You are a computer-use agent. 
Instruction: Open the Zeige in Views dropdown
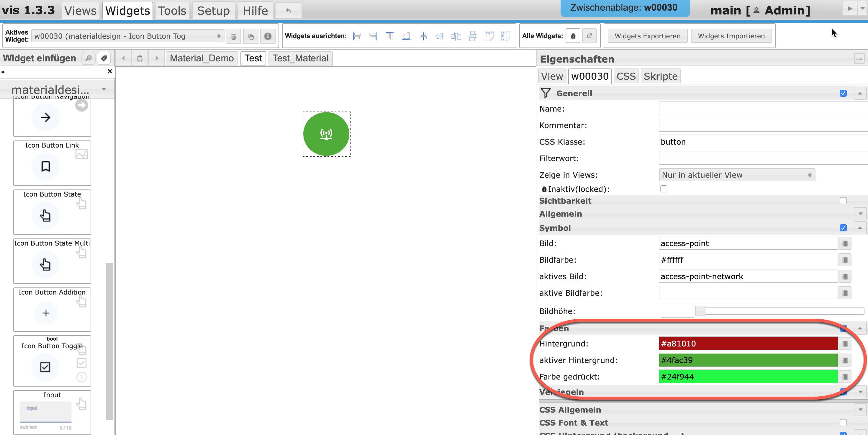[x=737, y=175]
